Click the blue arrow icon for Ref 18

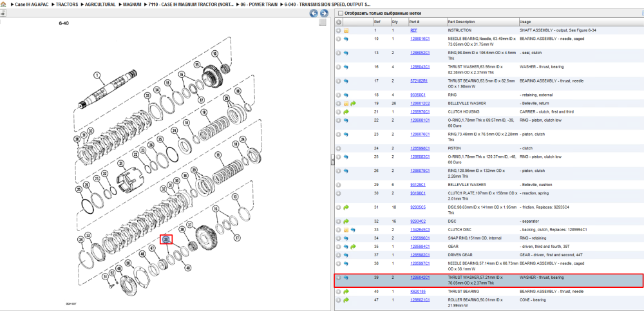(346, 95)
